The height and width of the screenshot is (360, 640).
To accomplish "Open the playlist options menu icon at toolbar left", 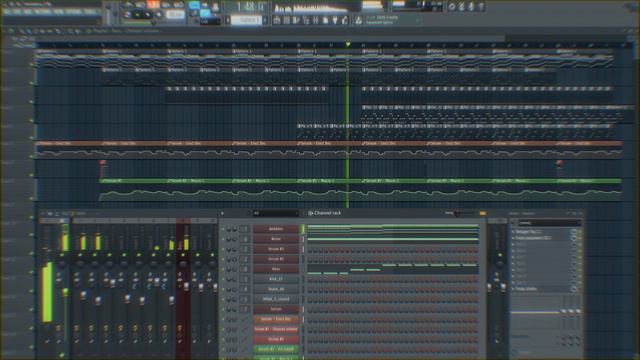I will click(x=11, y=31).
